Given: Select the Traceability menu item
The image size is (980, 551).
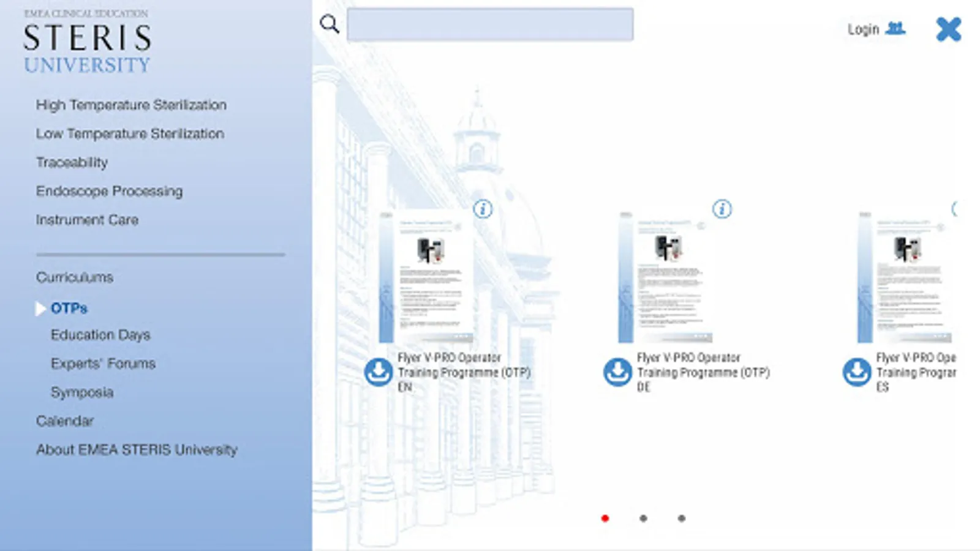Looking at the screenshot, I should point(72,163).
